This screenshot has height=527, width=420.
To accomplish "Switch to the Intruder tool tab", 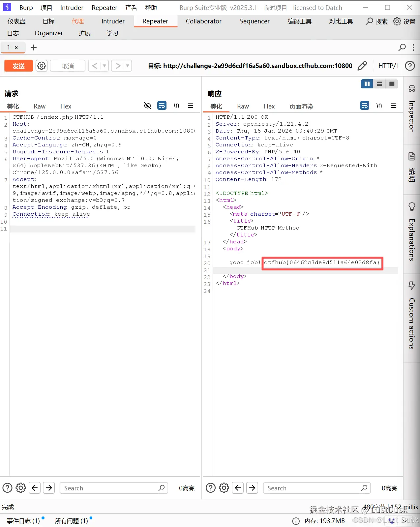I will (x=113, y=21).
